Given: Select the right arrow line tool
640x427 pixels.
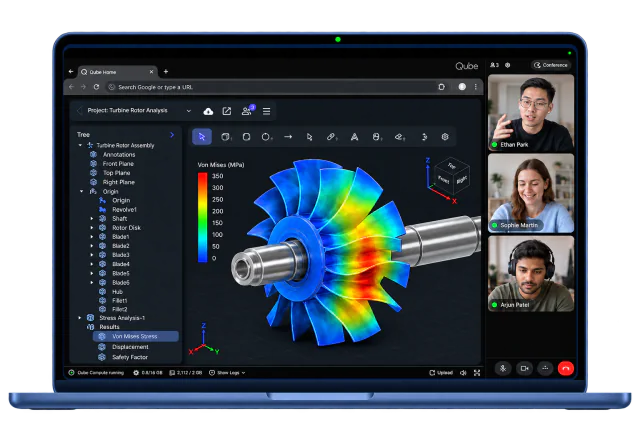Looking at the screenshot, I should tap(288, 137).
